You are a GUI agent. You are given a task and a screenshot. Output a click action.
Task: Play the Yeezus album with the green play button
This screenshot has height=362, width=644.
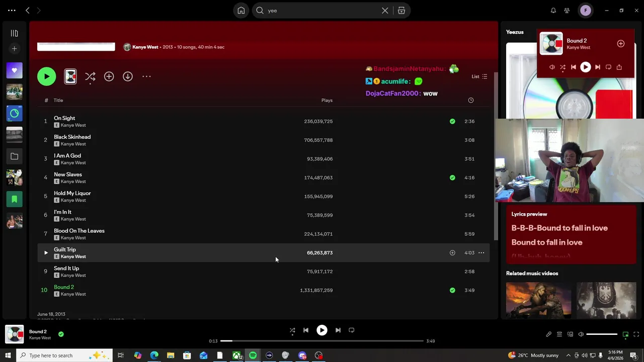46,76
